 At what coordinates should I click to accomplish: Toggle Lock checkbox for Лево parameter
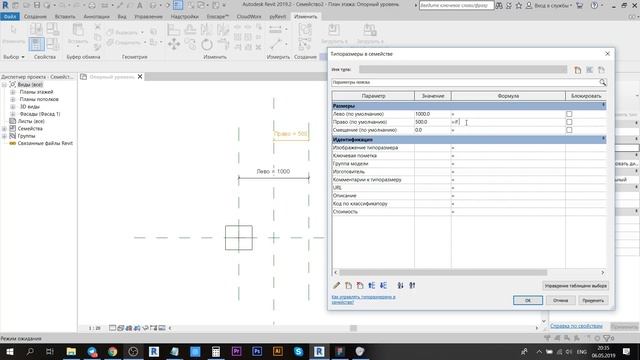pos(569,114)
